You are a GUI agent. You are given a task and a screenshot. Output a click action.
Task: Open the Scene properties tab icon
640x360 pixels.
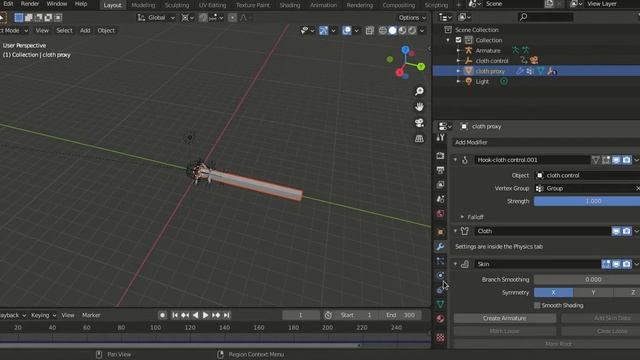click(440, 199)
